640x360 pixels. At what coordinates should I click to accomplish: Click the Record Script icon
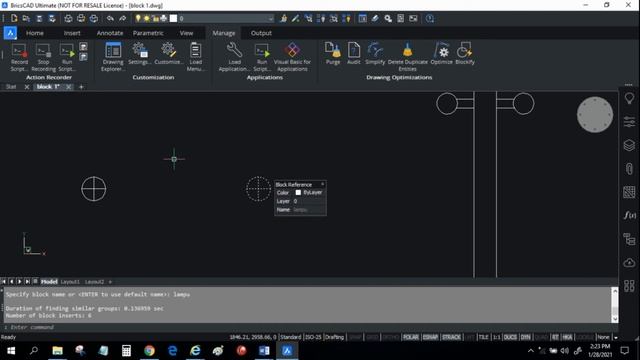pyautogui.click(x=19, y=51)
